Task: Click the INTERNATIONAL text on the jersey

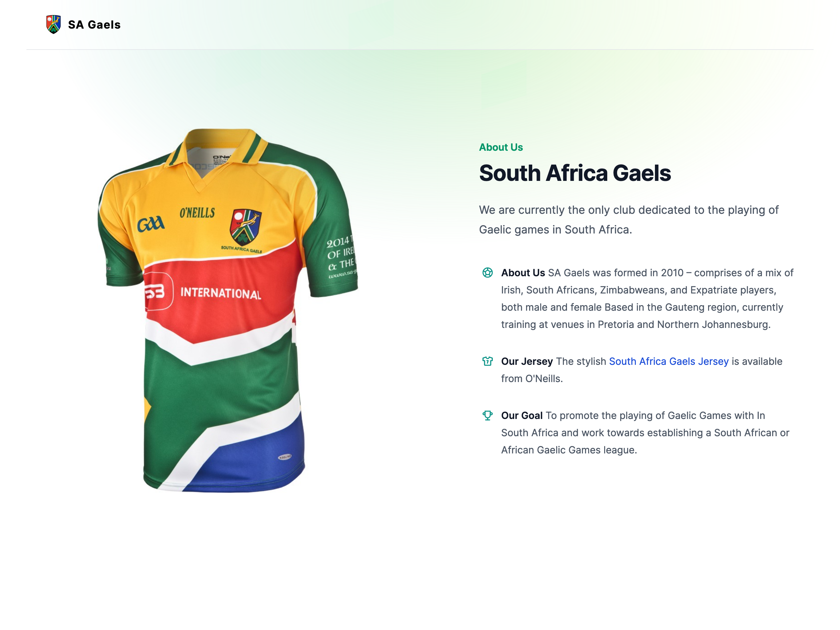Action: coord(221,293)
